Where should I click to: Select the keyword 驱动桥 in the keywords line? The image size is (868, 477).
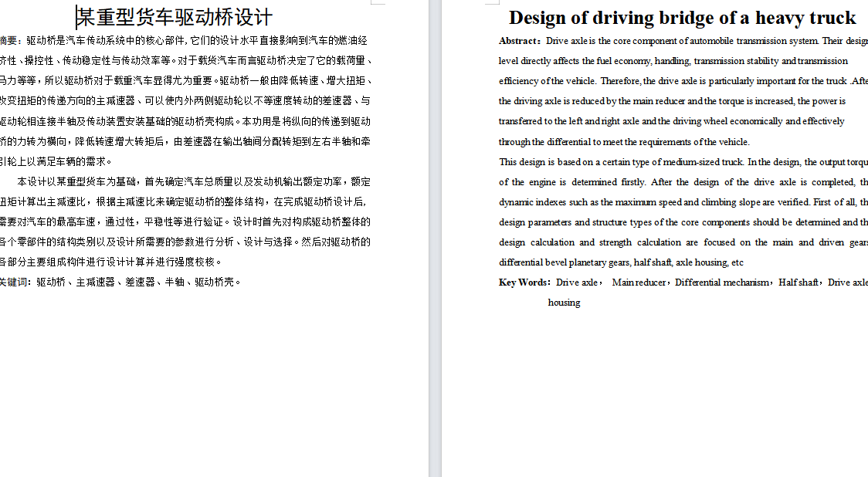pos(50,282)
